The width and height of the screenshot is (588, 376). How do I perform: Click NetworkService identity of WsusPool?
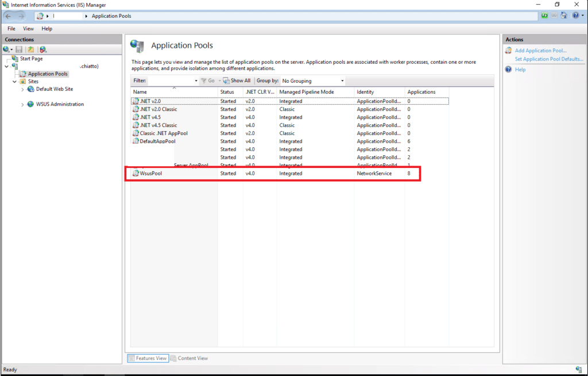click(x=374, y=174)
